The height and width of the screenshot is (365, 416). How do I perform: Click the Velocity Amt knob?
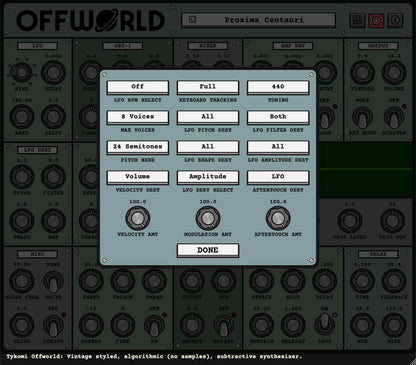(x=138, y=218)
